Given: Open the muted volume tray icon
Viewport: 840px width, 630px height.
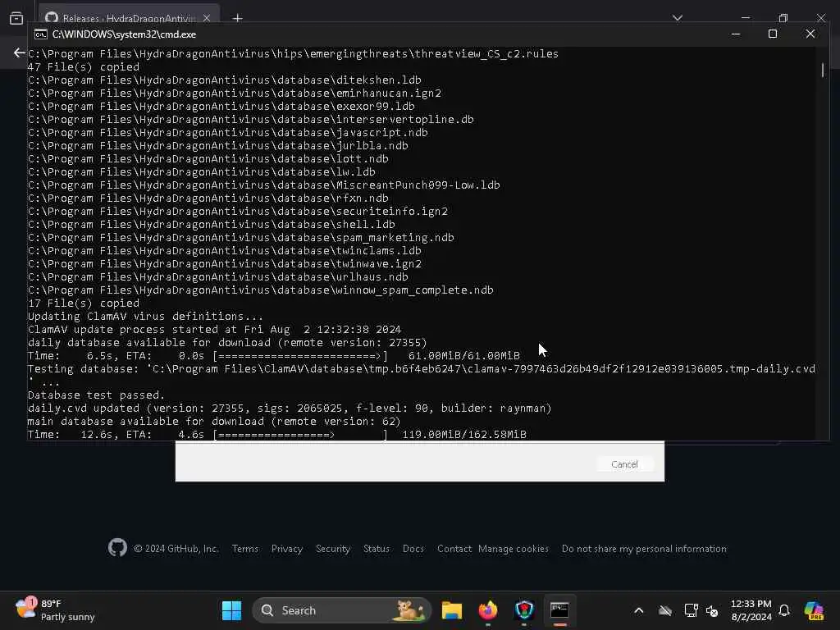Looking at the screenshot, I should click(712, 610).
